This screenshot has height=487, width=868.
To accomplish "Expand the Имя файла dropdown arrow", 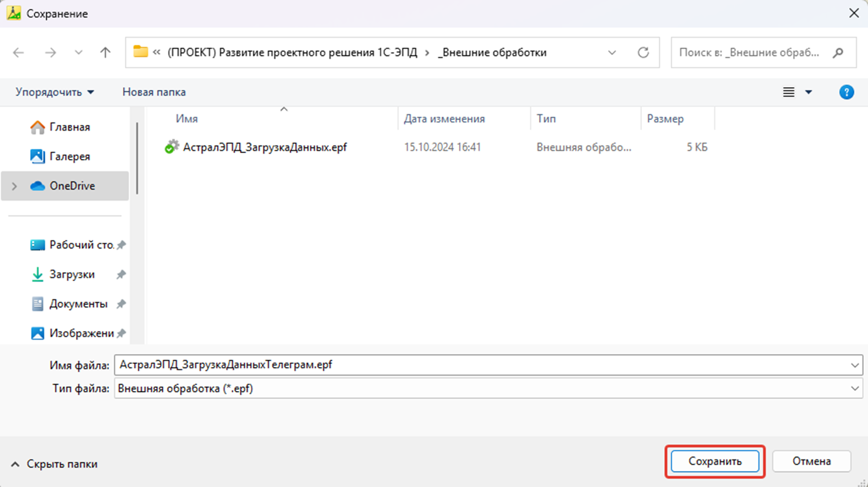I will click(854, 365).
